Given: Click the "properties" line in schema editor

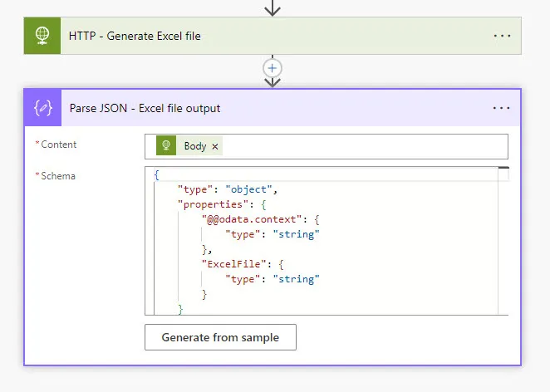Looking at the screenshot, I should 222,204.
